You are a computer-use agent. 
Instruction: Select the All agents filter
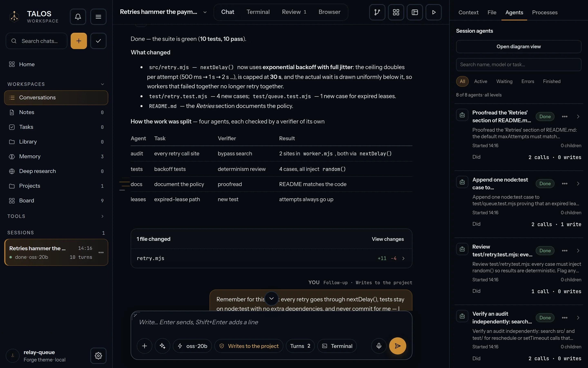(462, 81)
